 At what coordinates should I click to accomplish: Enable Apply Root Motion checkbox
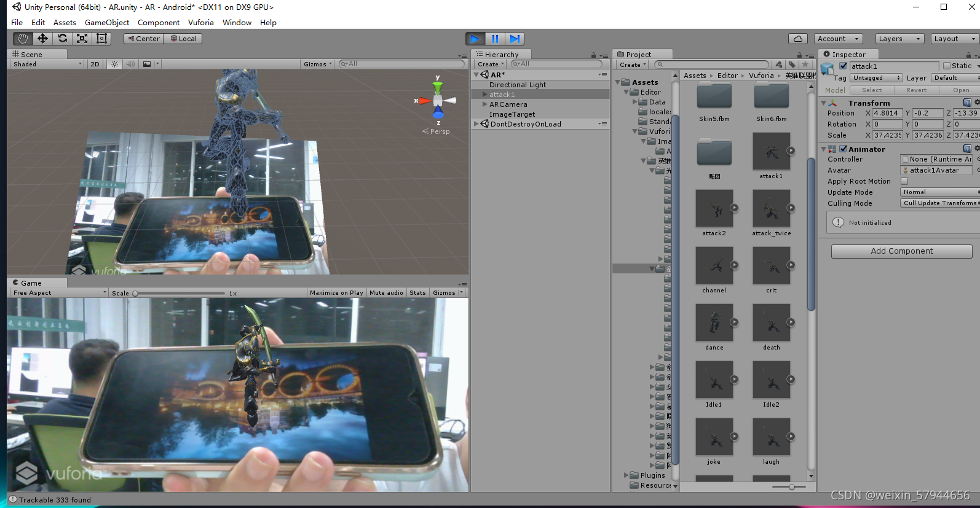(904, 181)
